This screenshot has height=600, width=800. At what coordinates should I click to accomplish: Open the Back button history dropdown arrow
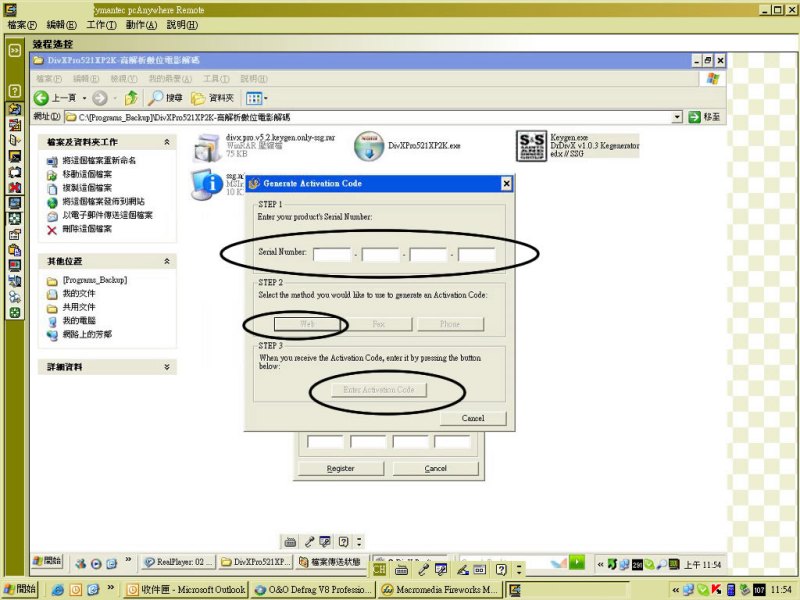point(84,97)
